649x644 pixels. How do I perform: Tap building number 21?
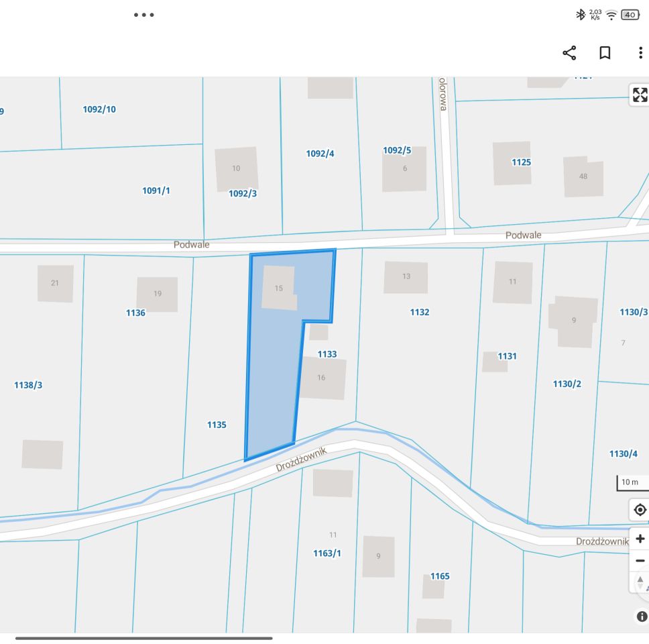[54, 283]
